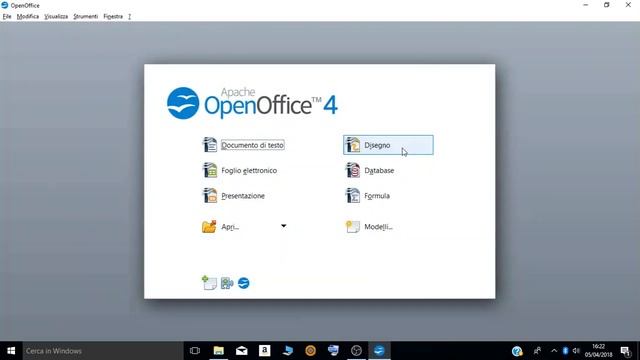This screenshot has width=640, height=360.
Task: Open File Explorer from taskbar
Action: click(219, 351)
